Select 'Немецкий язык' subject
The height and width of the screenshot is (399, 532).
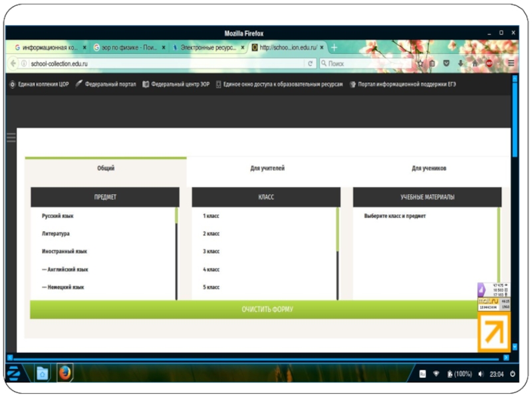click(63, 287)
